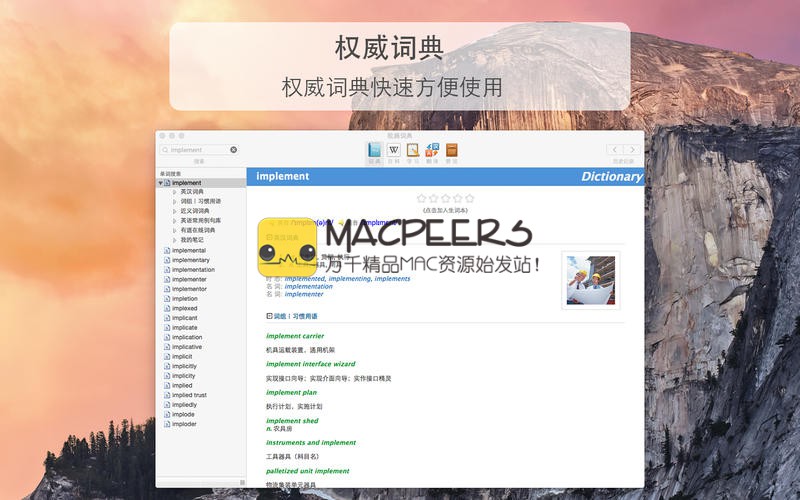800x500 pixels.
Task: Select implicitly in word list
Action: click(184, 366)
